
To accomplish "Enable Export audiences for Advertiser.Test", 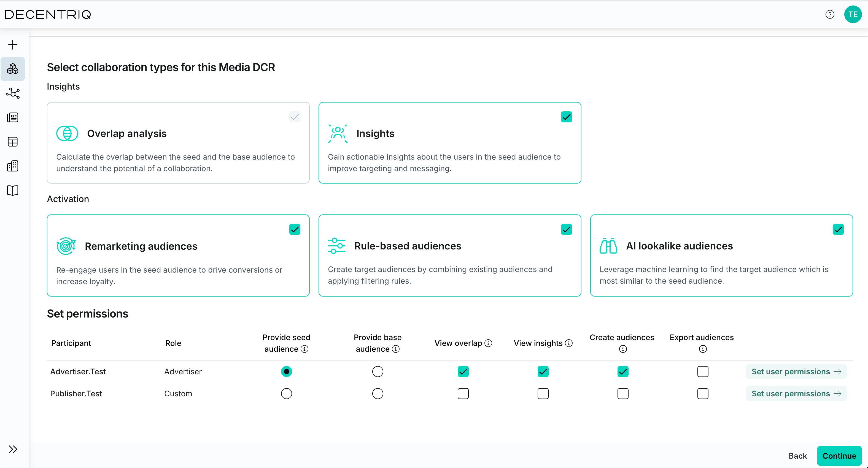I will coord(703,371).
